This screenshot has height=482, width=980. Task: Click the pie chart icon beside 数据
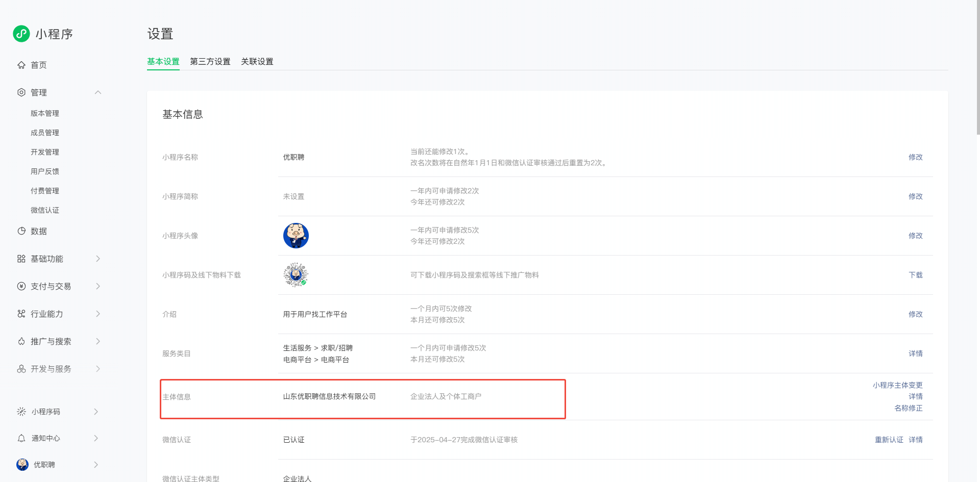(x=21, y=231)
